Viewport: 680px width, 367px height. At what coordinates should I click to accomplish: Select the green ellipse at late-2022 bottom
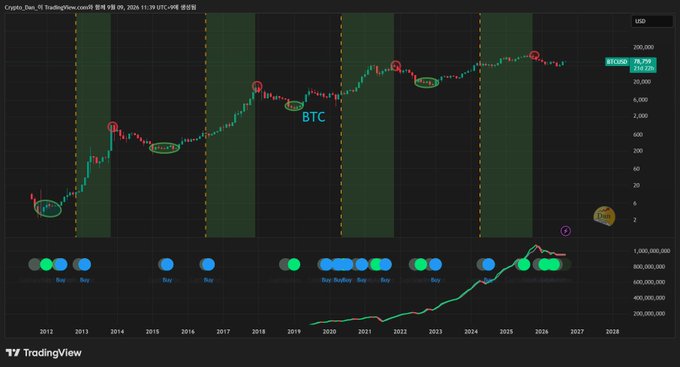[427, 82]
